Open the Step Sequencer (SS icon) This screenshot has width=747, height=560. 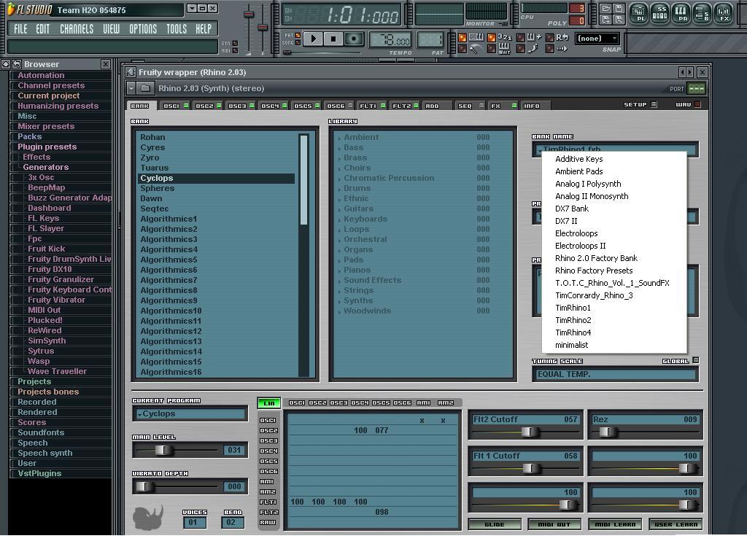659,12
